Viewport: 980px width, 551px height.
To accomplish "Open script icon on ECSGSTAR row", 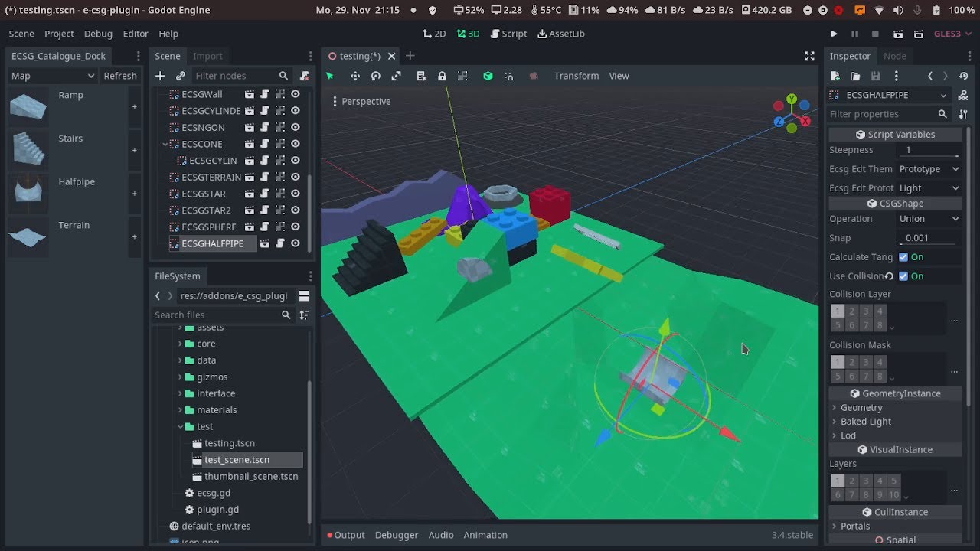I will 265,194.
